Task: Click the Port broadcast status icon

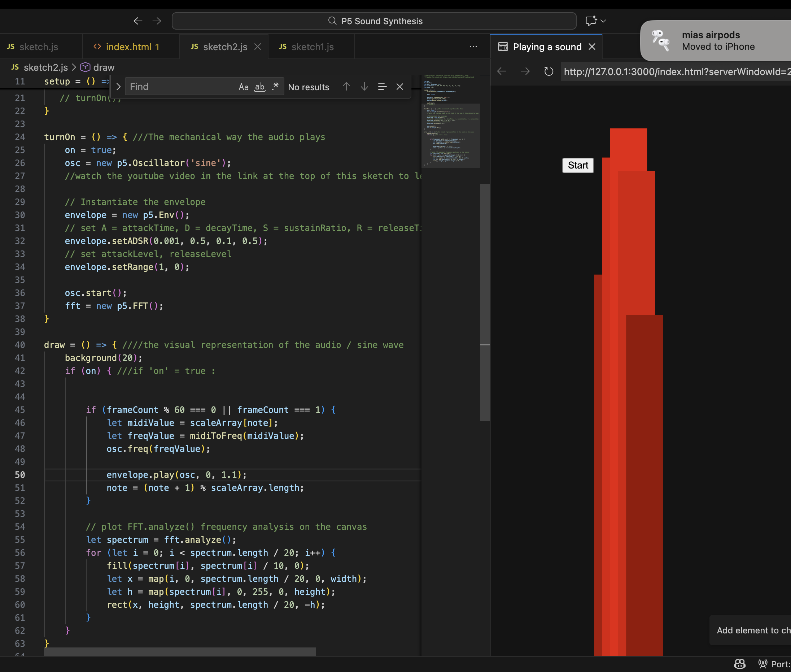Action: click(x=762, y=664)
